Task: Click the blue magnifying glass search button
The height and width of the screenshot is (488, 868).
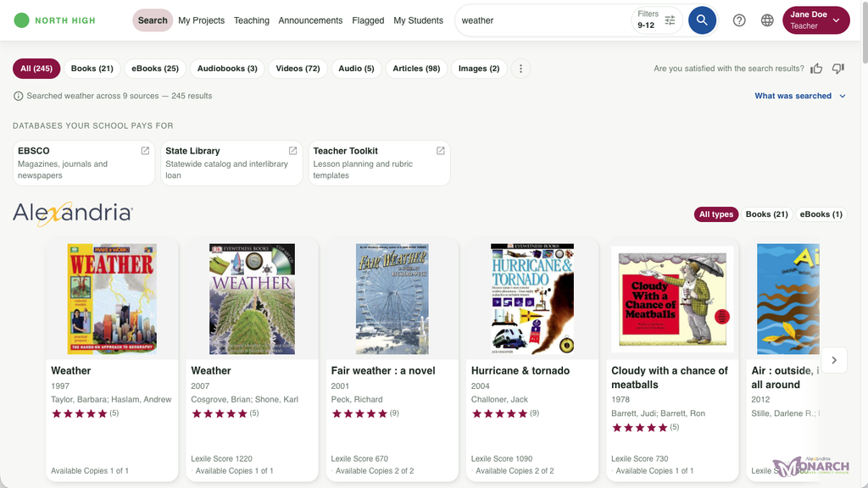Action: click(702, 20)
